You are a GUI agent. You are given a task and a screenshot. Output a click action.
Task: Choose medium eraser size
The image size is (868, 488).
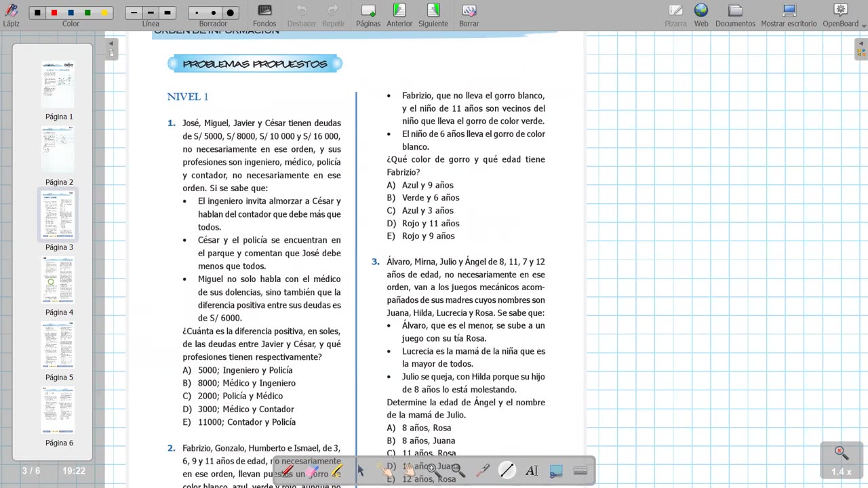point(213,13)
